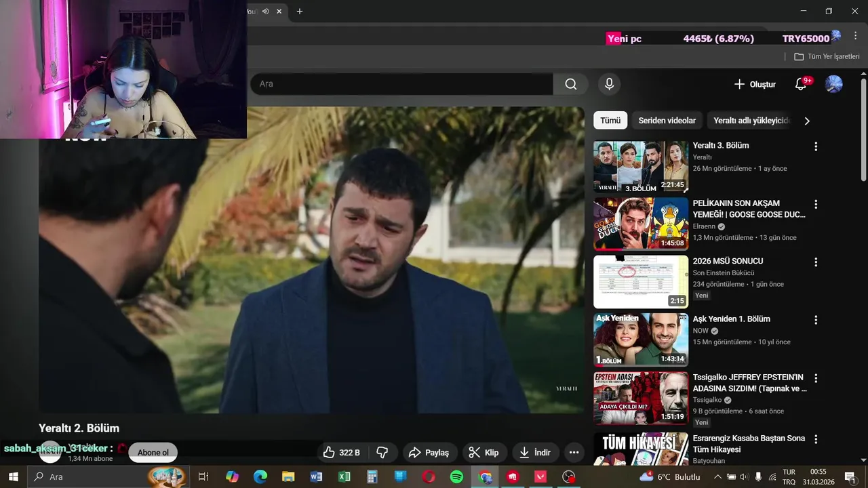Open options for Yeraltı 3. Bölüm
The width and height of the screenshot is (868, 488).
pyautogui.click(x=816, y=146)
